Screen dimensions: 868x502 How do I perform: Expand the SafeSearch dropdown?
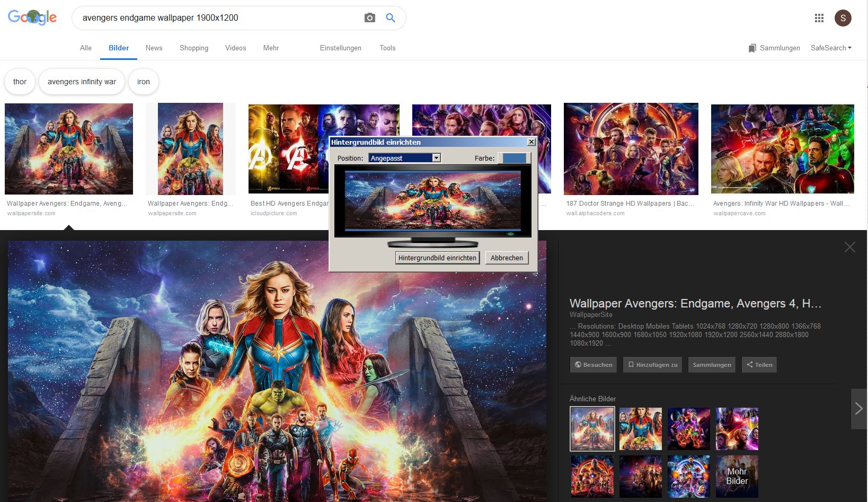[831, 48]
